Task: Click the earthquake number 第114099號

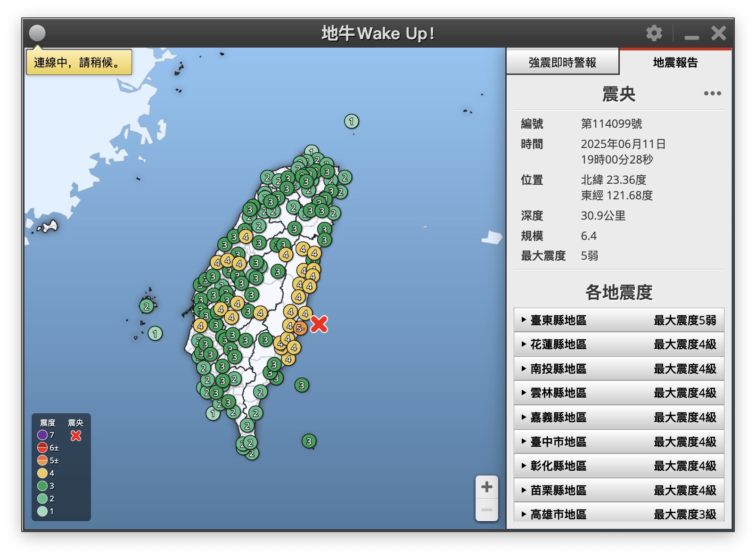Action: 611,123
